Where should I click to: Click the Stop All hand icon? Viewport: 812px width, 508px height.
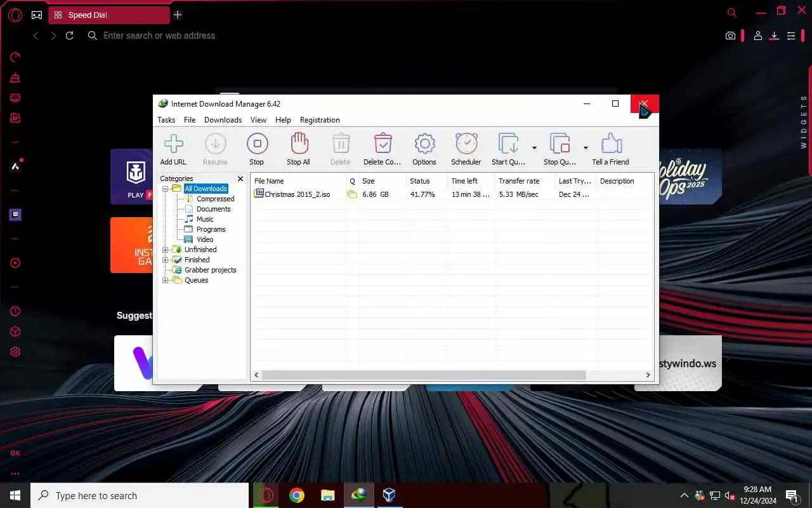click(x=299, y=144)
